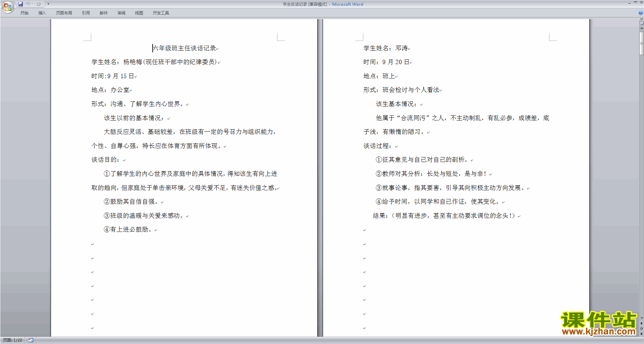This screenshot has width=644, height=344.
Task: Click the line ③班级的温暖与关爱来感动
Action: point(144,216)
